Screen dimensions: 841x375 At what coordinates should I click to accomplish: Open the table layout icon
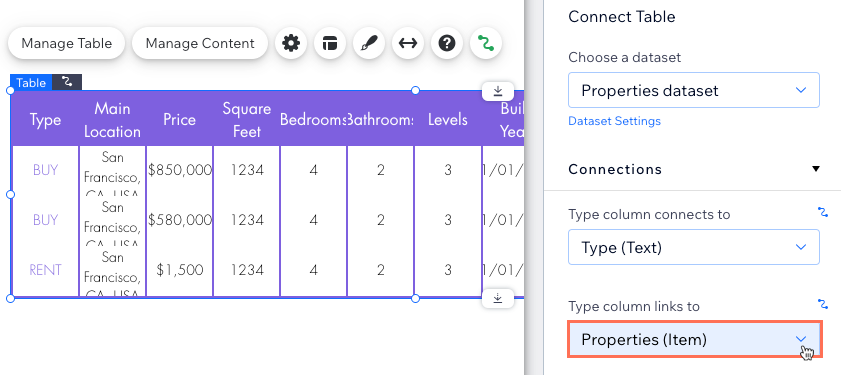(330, 43)
